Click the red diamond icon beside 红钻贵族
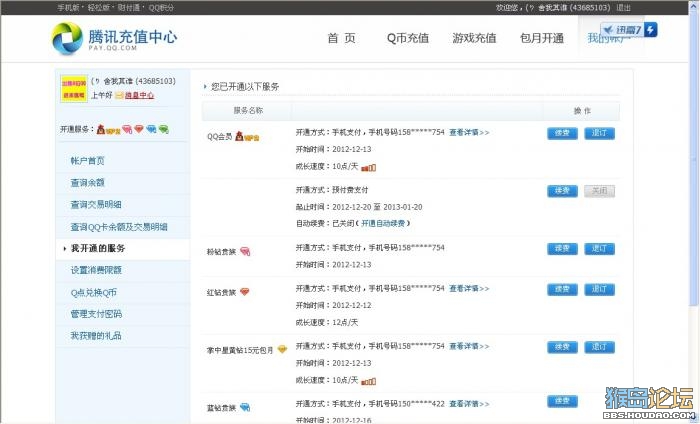 245,292
